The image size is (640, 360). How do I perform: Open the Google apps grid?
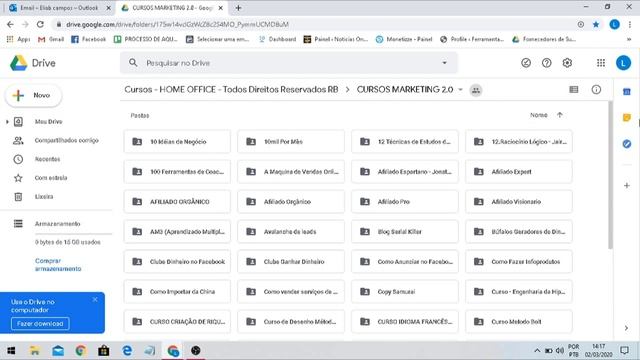click(x=601, y=63)
